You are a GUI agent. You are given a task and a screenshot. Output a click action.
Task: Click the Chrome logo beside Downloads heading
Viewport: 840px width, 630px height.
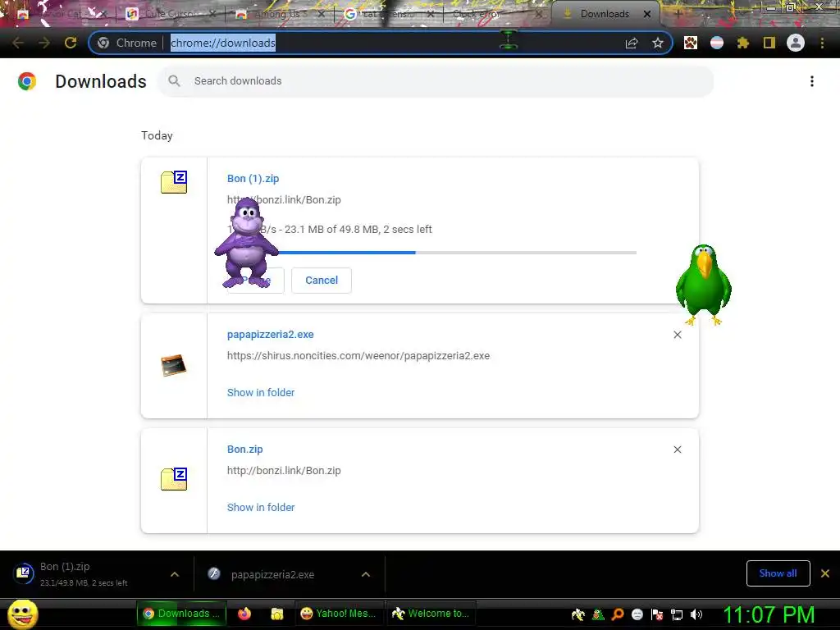coord(27,81)
